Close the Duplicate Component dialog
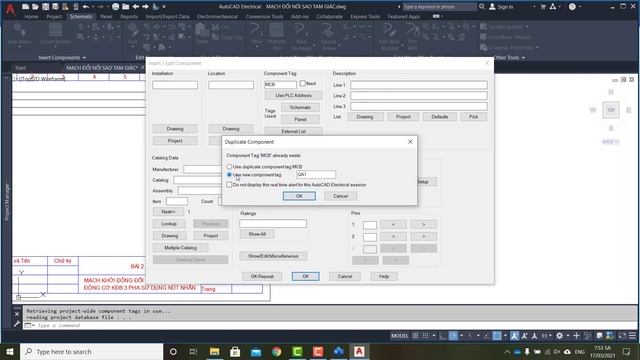Viewport: 640px width, 360px height. [410, 142]
